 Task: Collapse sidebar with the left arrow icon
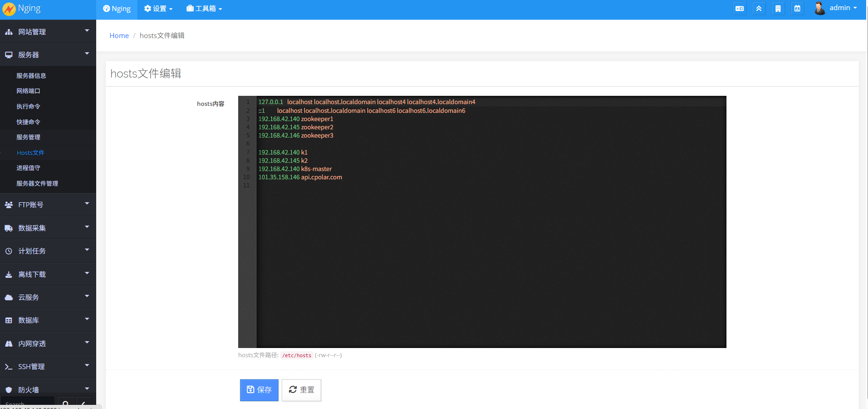pyautogui.click(x=83, y=403)
